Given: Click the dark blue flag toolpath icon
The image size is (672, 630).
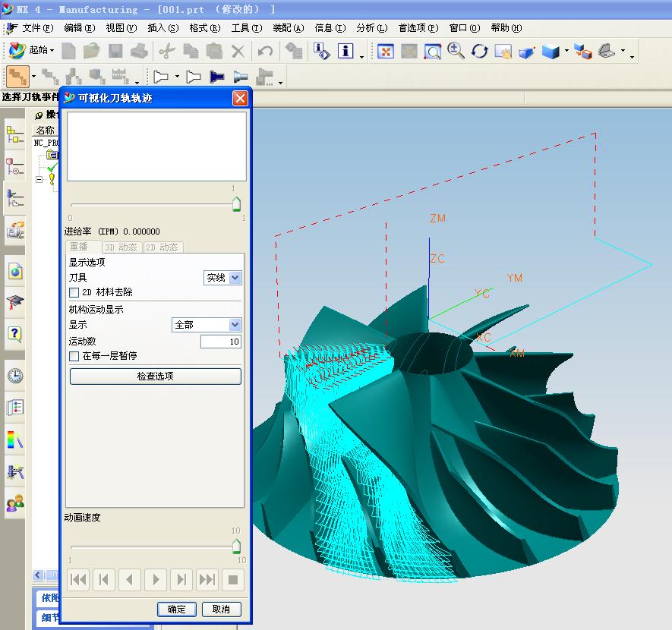Looking at the screenshot, I should pyautogui.click(x=217, y=77).
